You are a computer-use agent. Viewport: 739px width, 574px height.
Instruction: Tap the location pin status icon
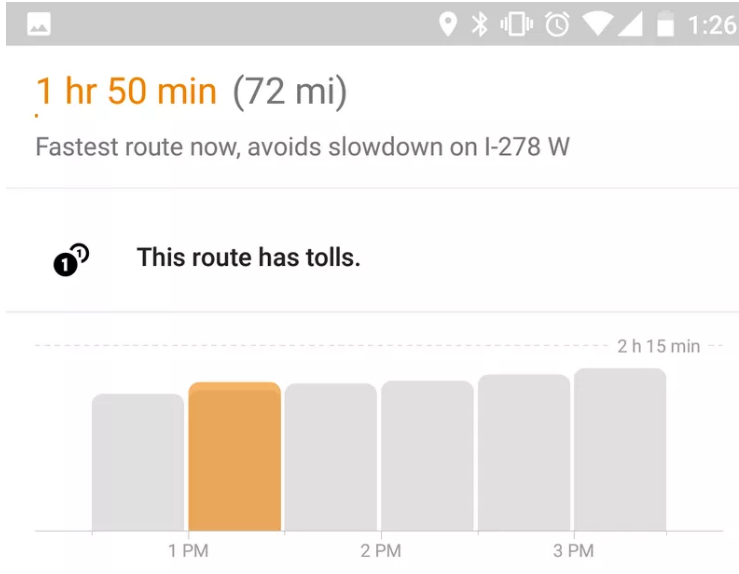448,25
